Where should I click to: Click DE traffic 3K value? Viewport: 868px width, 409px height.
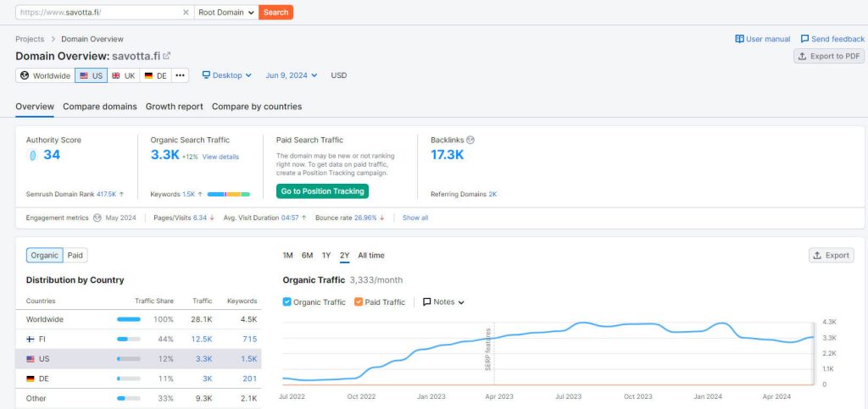207,379
